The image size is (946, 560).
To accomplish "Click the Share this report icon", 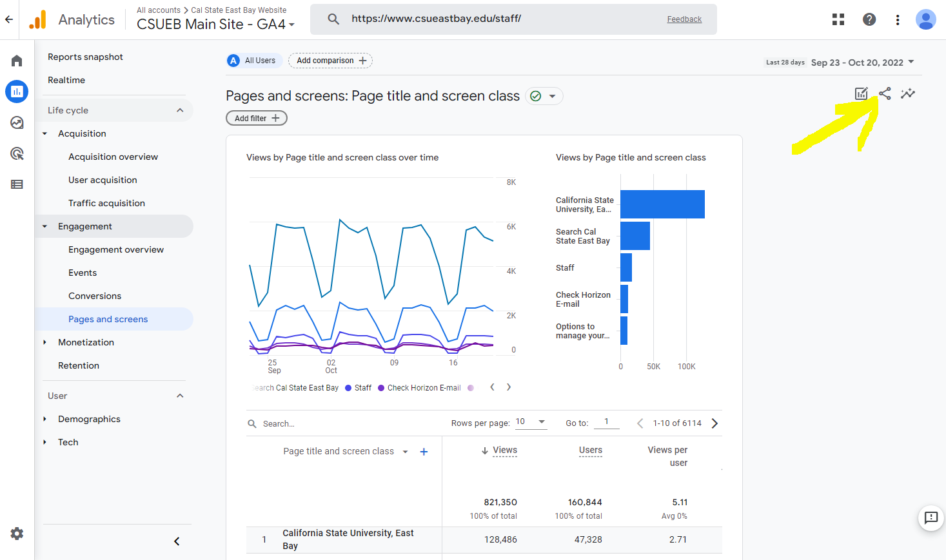I will pyautogui.click(x=885, y=93).
